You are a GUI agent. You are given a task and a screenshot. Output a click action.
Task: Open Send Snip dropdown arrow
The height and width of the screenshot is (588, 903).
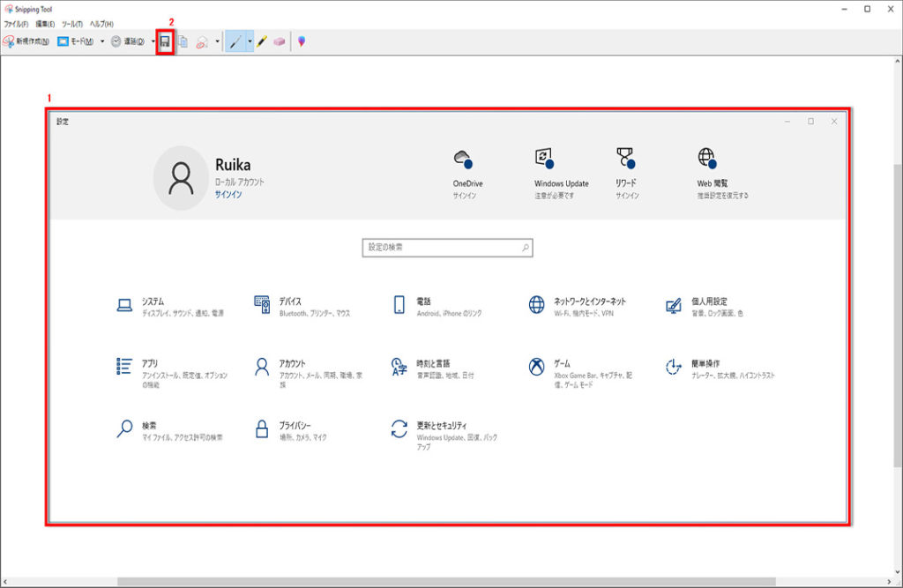(217, 41)
